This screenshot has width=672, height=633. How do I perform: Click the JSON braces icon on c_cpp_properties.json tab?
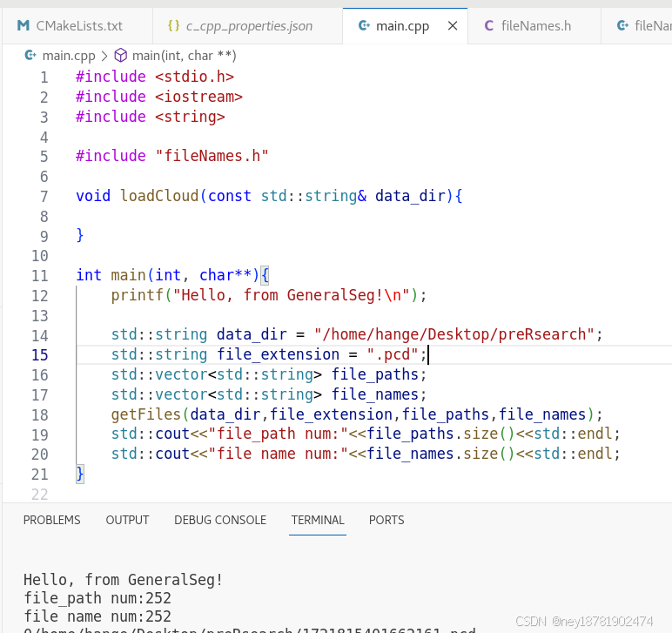(173, 26)
